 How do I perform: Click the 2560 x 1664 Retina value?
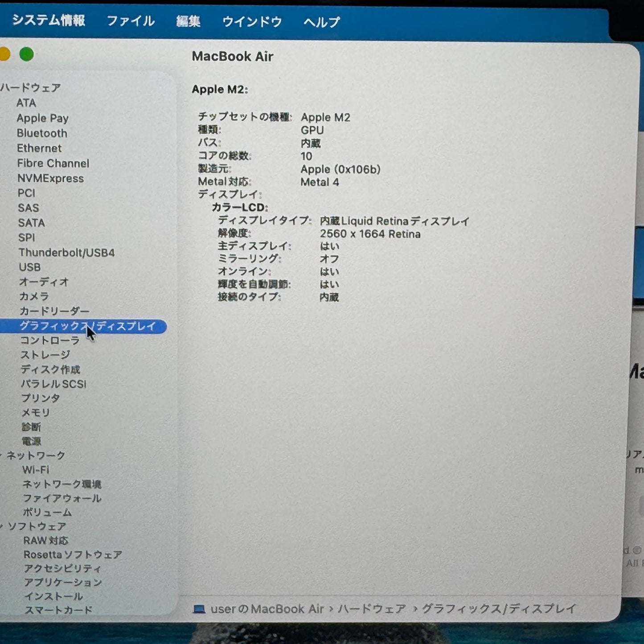pos(370,234)
